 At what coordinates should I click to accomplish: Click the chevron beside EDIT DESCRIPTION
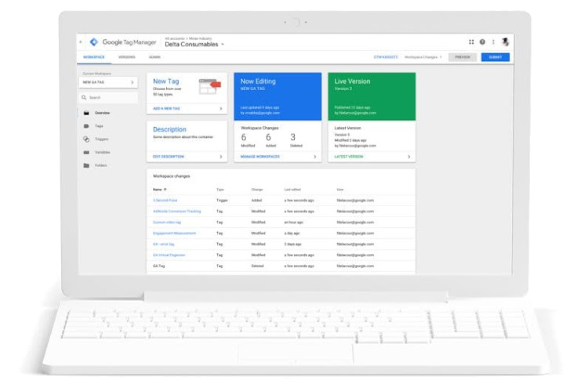221,157
